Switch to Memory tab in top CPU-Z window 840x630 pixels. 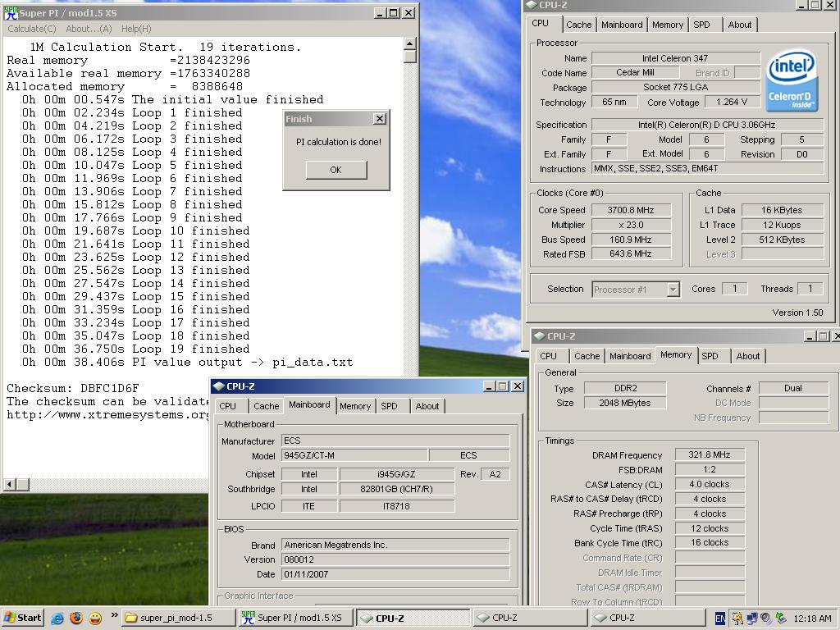pyautogui.click(x=668, y=25)
